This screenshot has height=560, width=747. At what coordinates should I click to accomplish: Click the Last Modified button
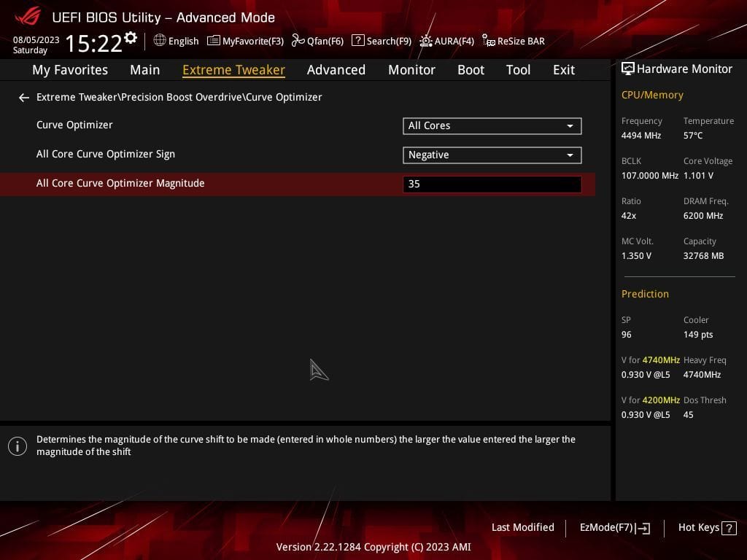pyautogui.click(x=522, y=527)
